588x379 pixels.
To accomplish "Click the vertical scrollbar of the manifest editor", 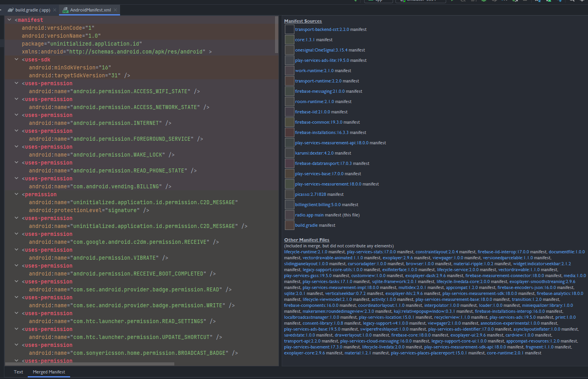I will pyautogui.click(x=277, y=35).
